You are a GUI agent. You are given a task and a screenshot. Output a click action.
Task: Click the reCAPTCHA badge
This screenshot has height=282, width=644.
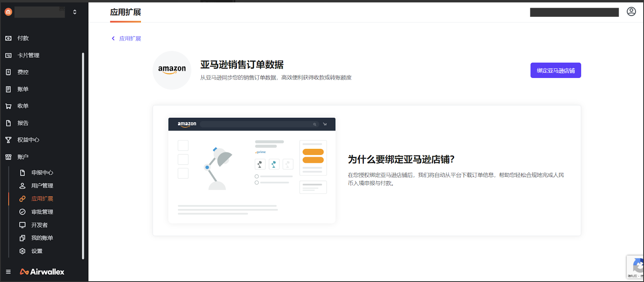pos(635,267)
